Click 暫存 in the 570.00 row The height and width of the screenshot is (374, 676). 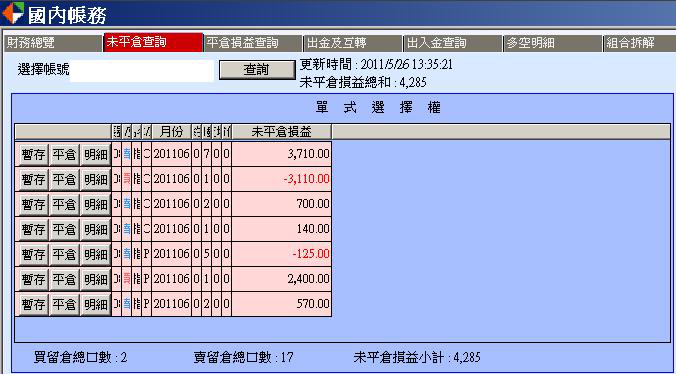(34, 304)
